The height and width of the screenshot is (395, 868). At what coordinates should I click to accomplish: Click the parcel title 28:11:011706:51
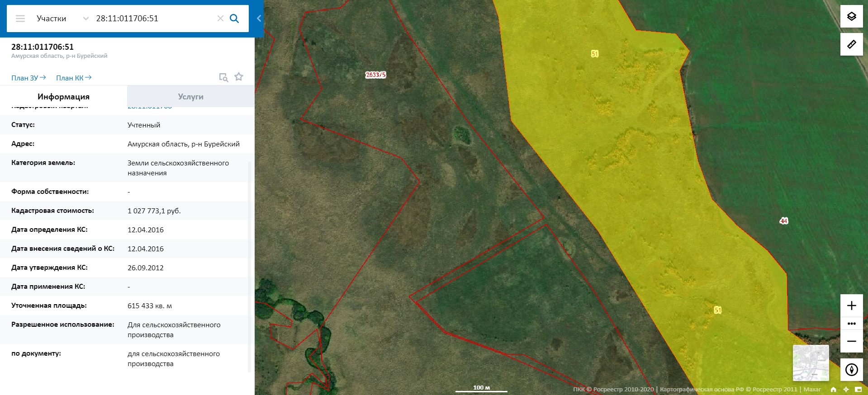[43, 47]
